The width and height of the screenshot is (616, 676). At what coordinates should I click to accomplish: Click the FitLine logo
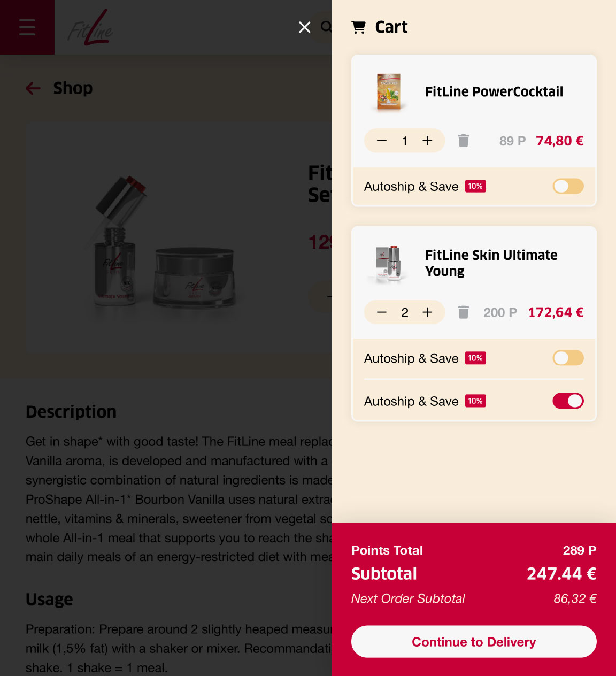pos(90,27)
